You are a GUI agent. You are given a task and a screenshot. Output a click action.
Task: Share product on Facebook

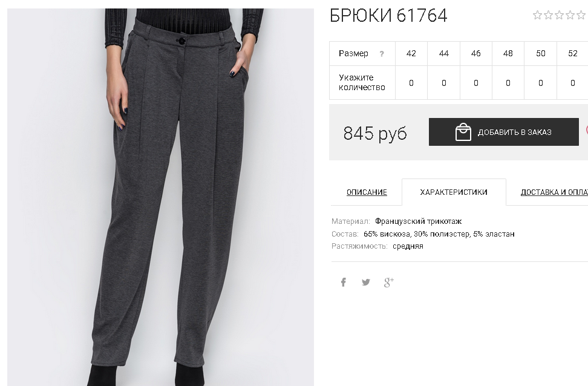tap(343, 282)
